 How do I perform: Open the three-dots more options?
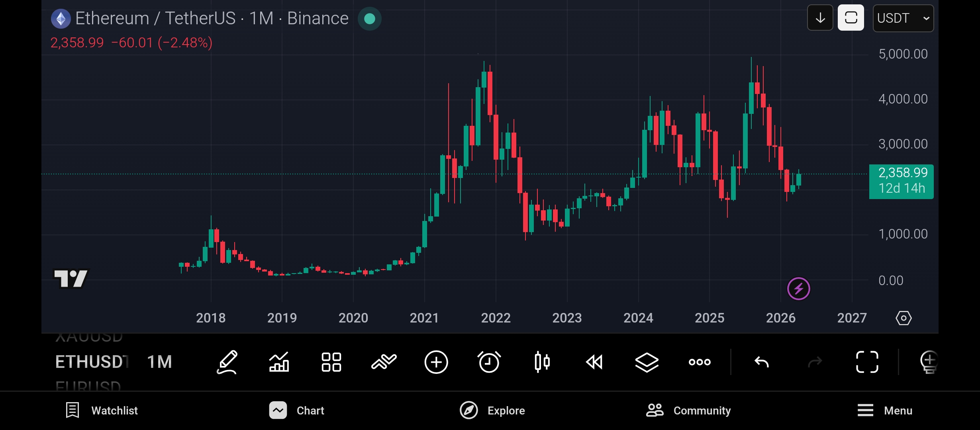click(700, 362)
